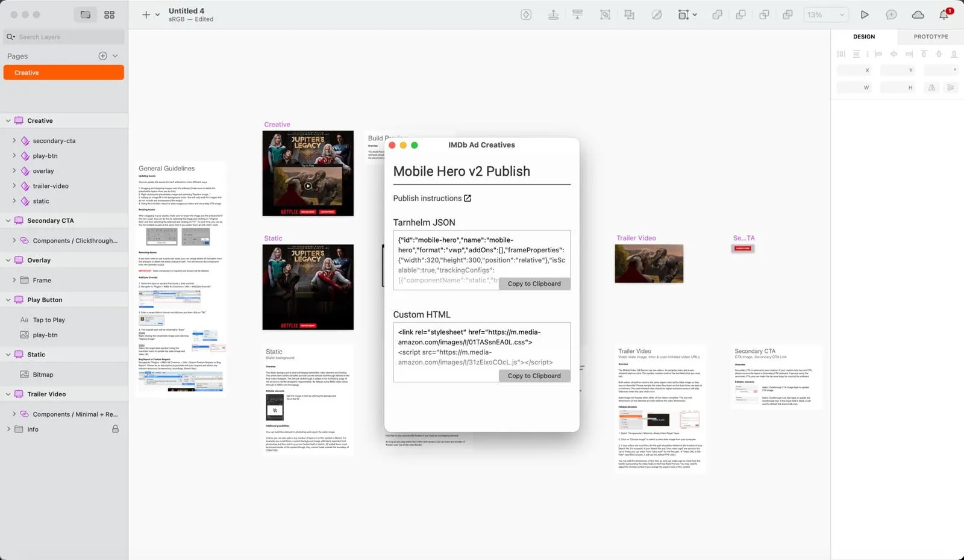Image resolution: width=964 pixels, height=560 pixels.
Task: Click the Group layers toolbar icon
Action: (x=605, y=14)
